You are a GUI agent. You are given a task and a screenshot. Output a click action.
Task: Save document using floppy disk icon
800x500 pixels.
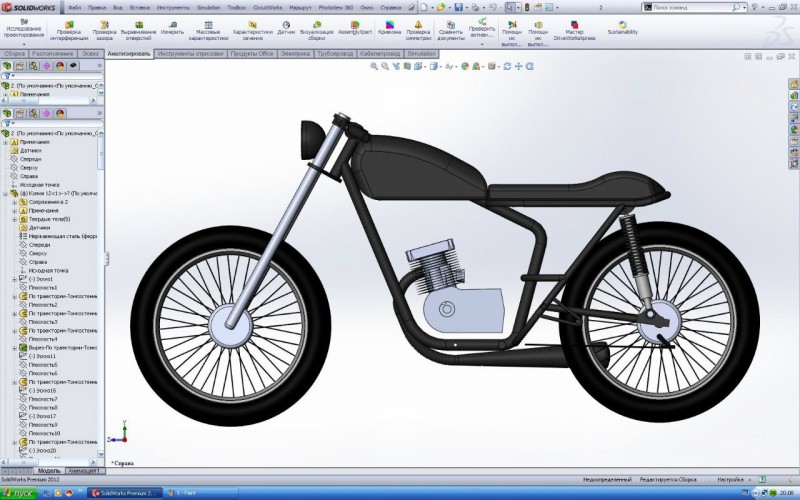click(x=458, y=8)
